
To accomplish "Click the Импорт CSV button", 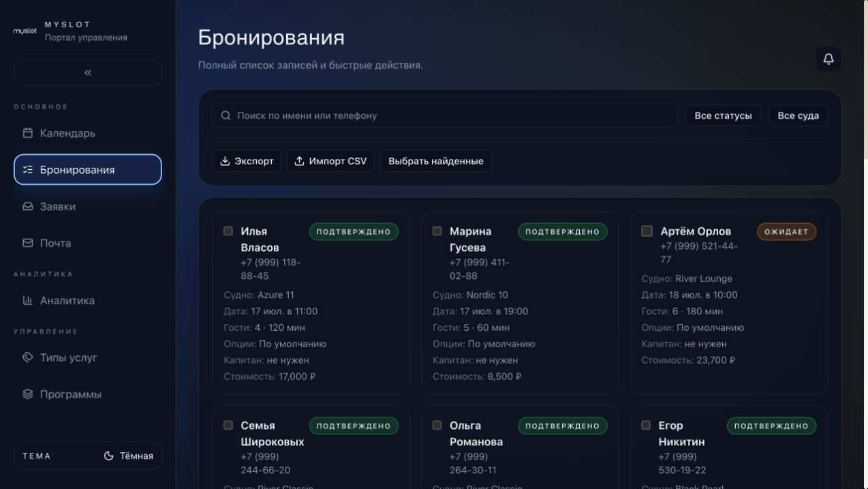I will (x=330, y=161).
